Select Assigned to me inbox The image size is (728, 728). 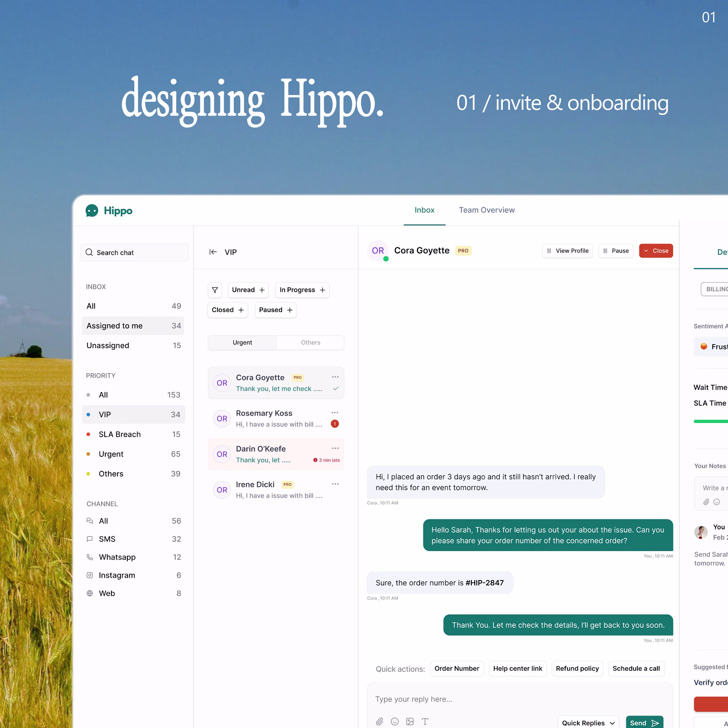click(x=133, y=326)
